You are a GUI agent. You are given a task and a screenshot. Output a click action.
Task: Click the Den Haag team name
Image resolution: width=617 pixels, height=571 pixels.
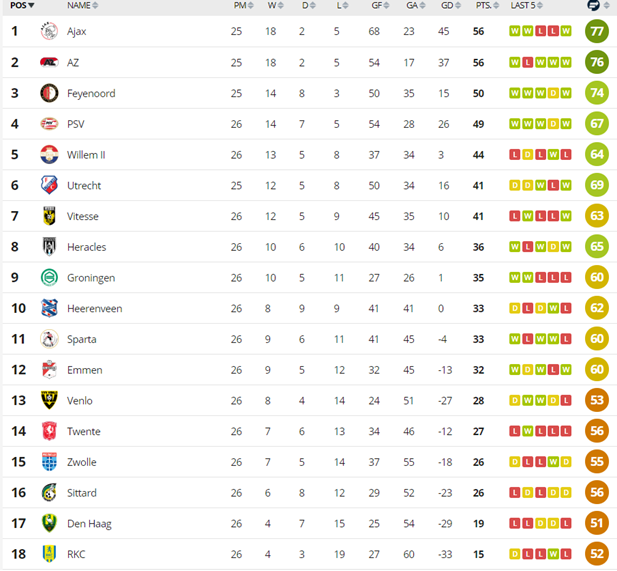[89, 523]
